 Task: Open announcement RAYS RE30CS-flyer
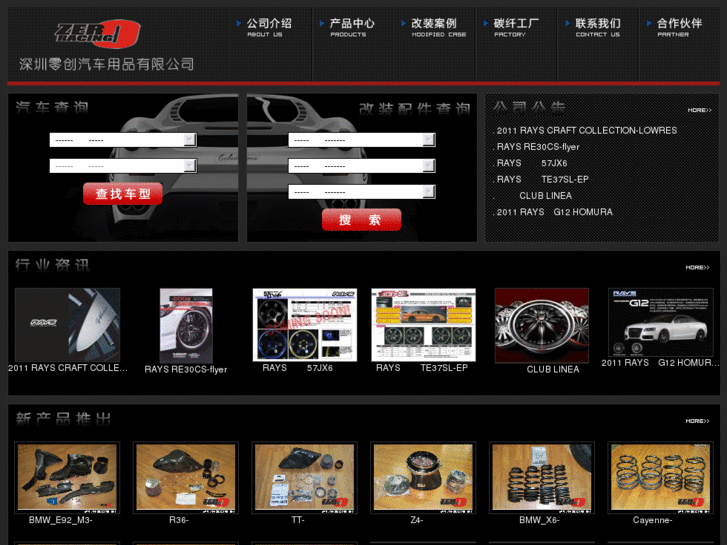pos(538,147)
